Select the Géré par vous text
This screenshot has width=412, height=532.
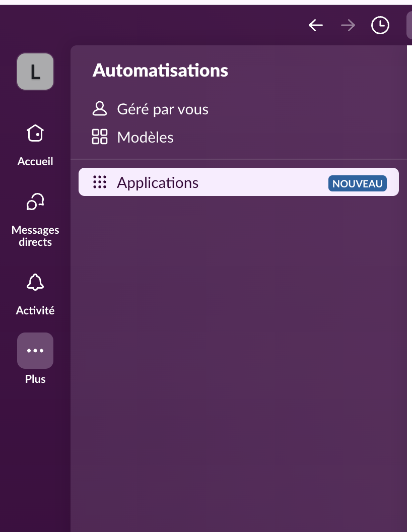point(163,109)
